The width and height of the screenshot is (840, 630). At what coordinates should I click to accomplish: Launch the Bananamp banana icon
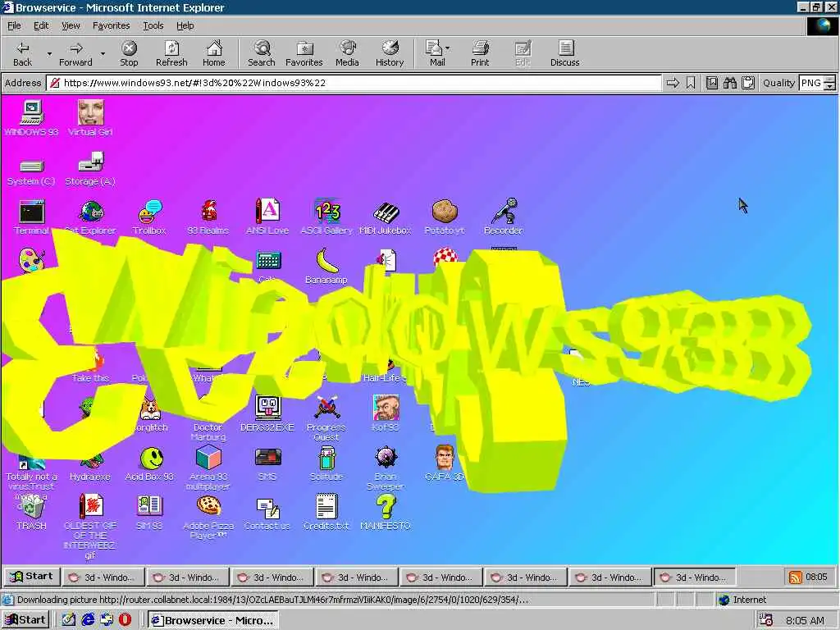[326, 266]
